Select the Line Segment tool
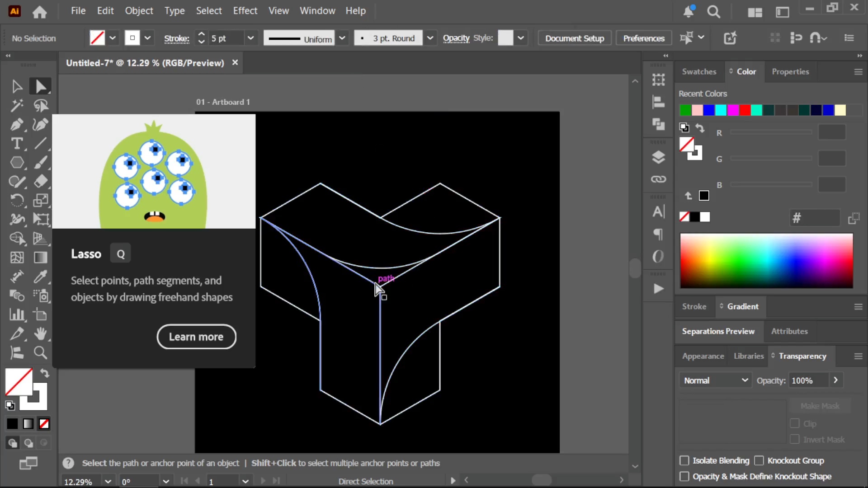This screenshot has width=868, height=488. click(41, 143)
